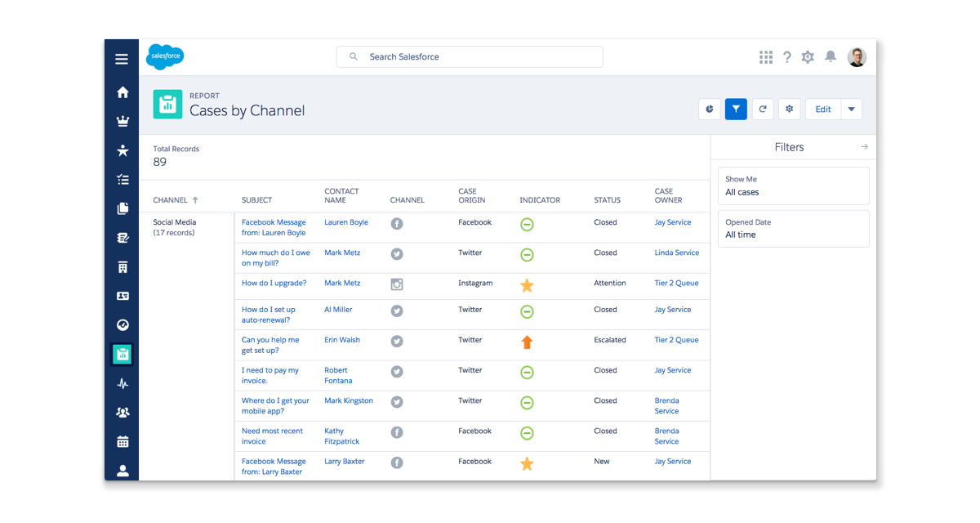Screen dimensions: 980x523
Task: Open the Opened Date filter
Action: coord(793,229)
